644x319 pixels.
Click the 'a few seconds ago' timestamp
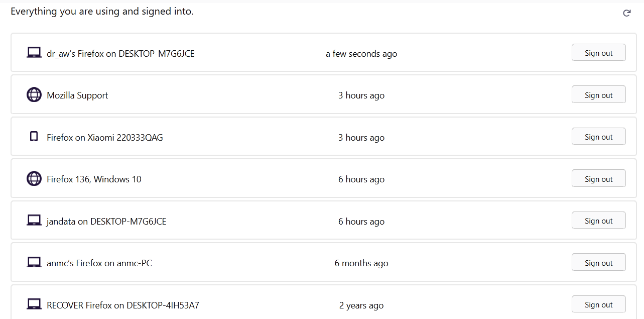pos(361,54)
